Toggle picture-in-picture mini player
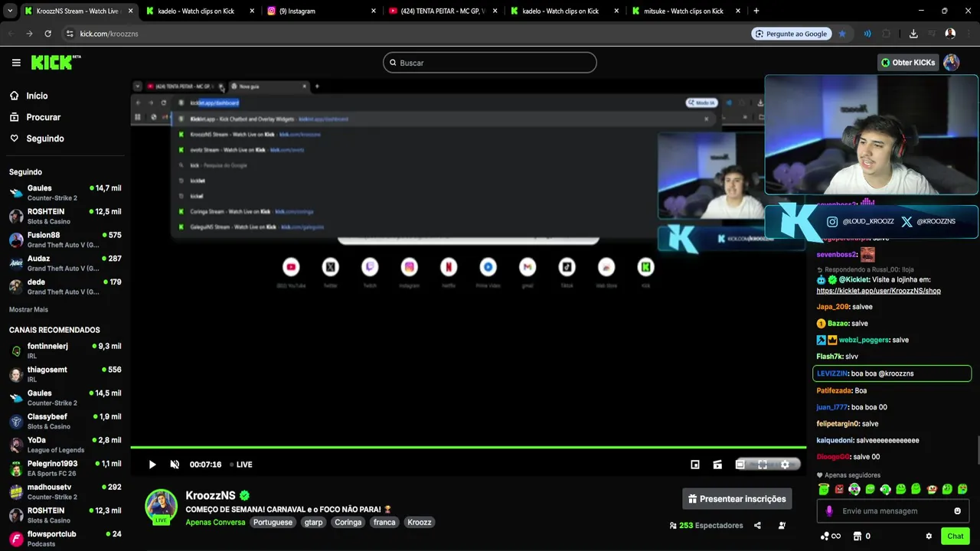This screenshot has height=551, width=980. (695, 465)
